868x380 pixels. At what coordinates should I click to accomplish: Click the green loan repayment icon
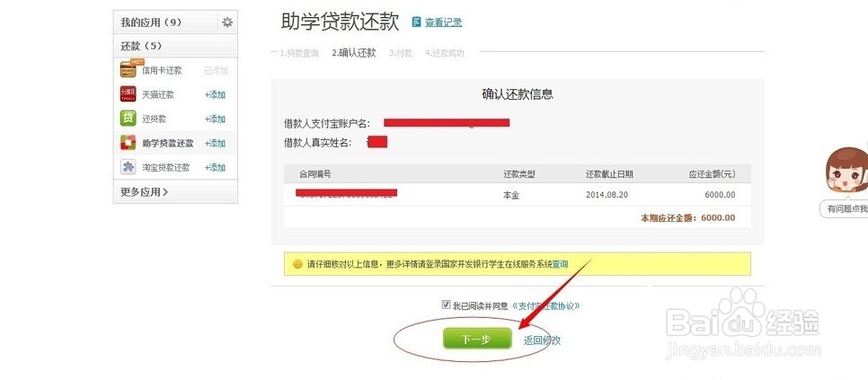[128, 119]
